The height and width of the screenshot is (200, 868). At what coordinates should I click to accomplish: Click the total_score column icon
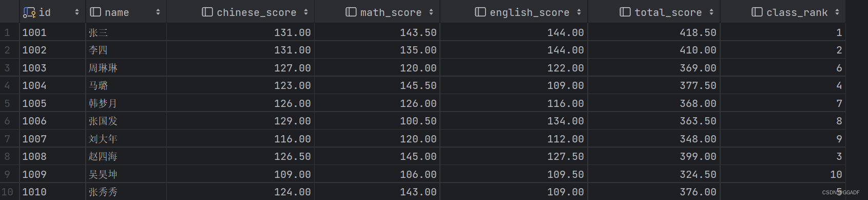pyautogui.click(x=625, y=12)
